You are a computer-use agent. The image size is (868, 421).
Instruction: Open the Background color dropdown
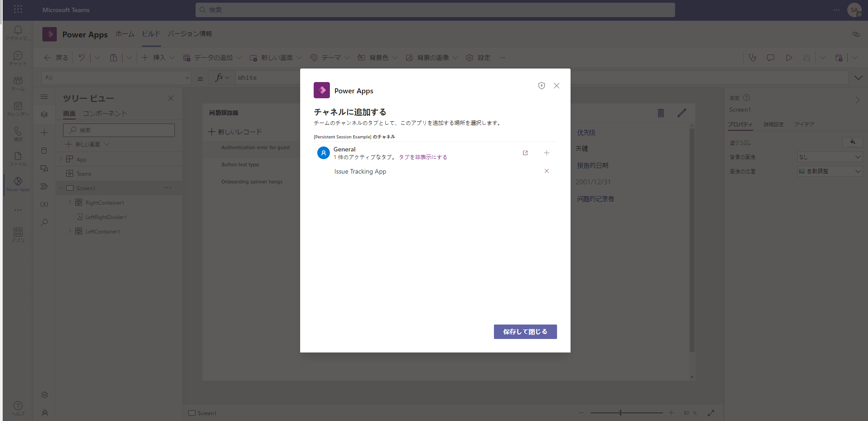[378, 58]
